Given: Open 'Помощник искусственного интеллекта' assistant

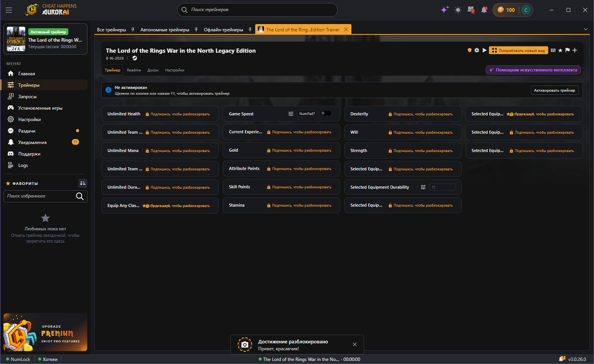Looking at the screenshot, I should [533, 70].
